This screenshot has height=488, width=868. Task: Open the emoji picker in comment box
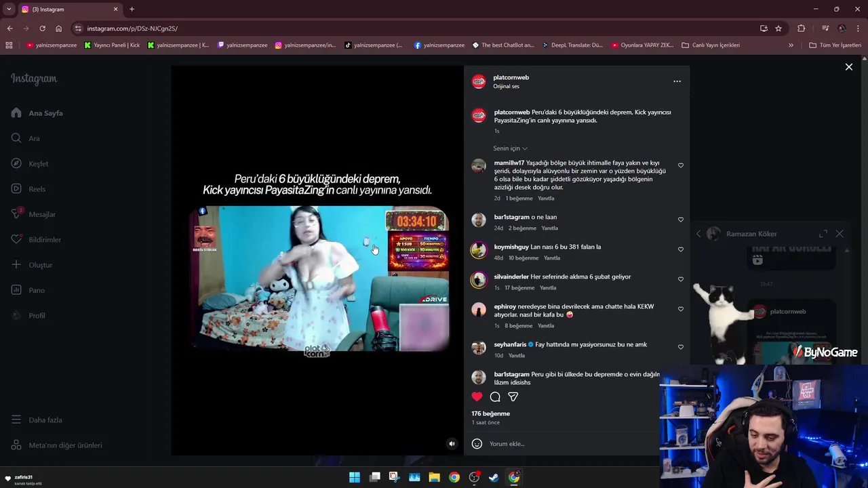click(477, 444)
